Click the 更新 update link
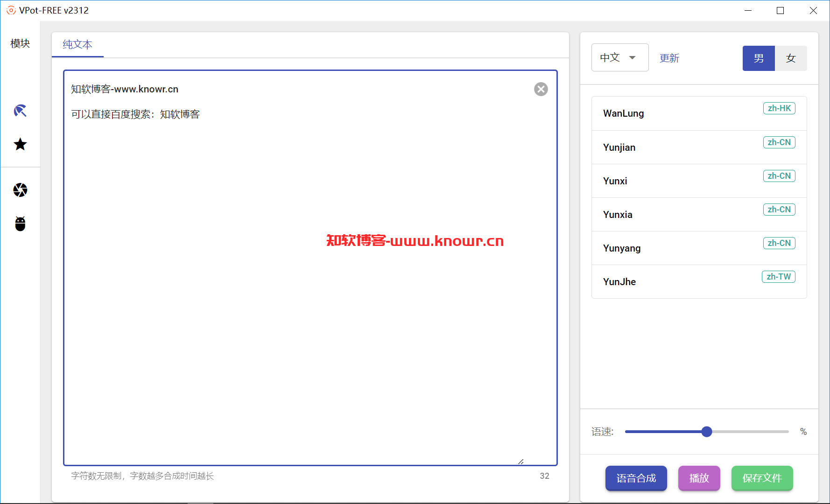Screen dimensions: 830x504 (669, 58)
